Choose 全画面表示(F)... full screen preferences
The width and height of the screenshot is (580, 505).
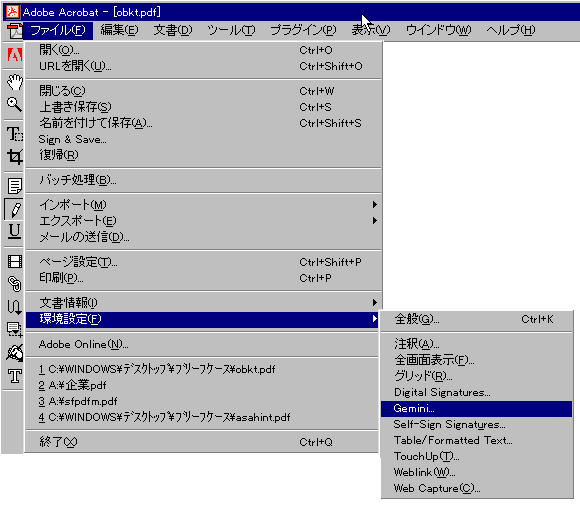pyautogui.click(x=476, y=360)
